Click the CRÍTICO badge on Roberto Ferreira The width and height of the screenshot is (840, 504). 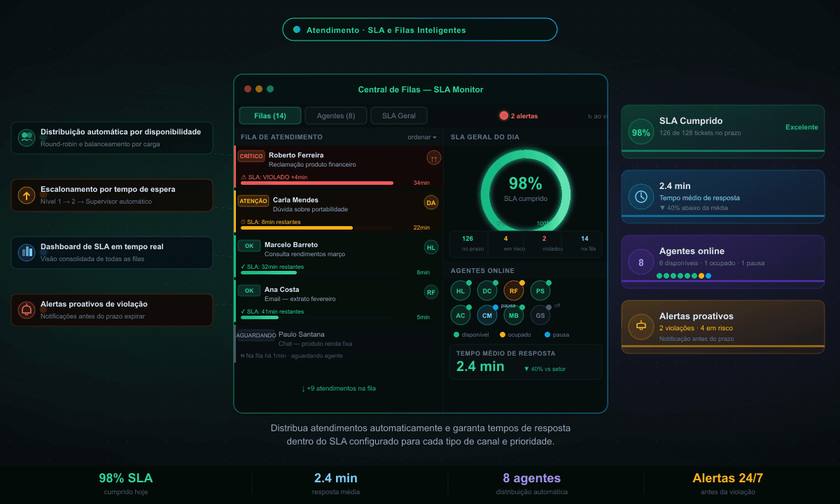(251, 156)
